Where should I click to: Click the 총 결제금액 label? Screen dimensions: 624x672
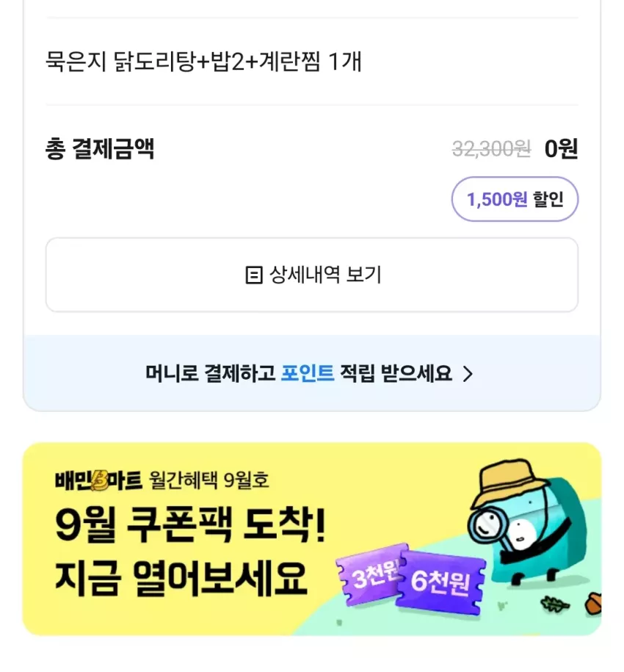[100, 148]
